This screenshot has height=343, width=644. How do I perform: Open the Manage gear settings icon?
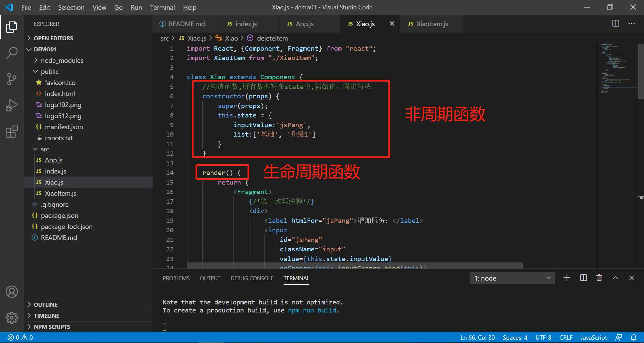12,317
